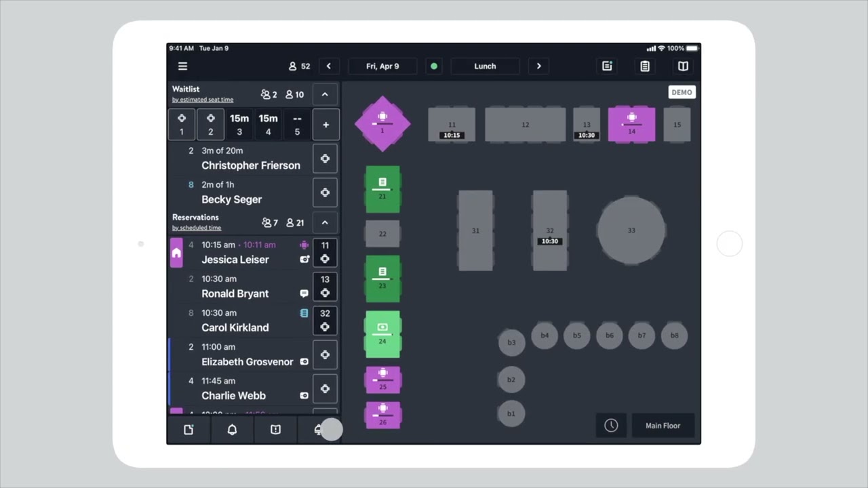The width and height of the screenshot is (868, 488).
Task: Select grey table 22
Action: pyautogui.click(x=382, y=234)
